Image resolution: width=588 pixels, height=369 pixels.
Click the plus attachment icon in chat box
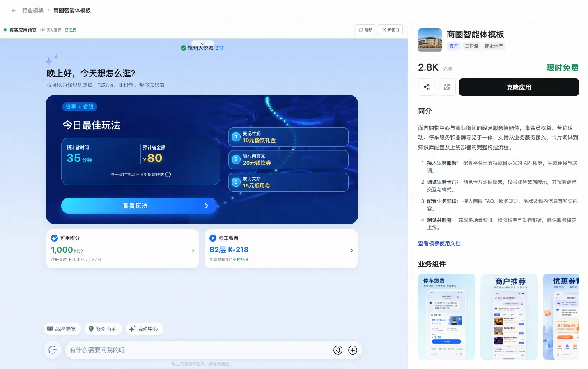coord(353,350)
